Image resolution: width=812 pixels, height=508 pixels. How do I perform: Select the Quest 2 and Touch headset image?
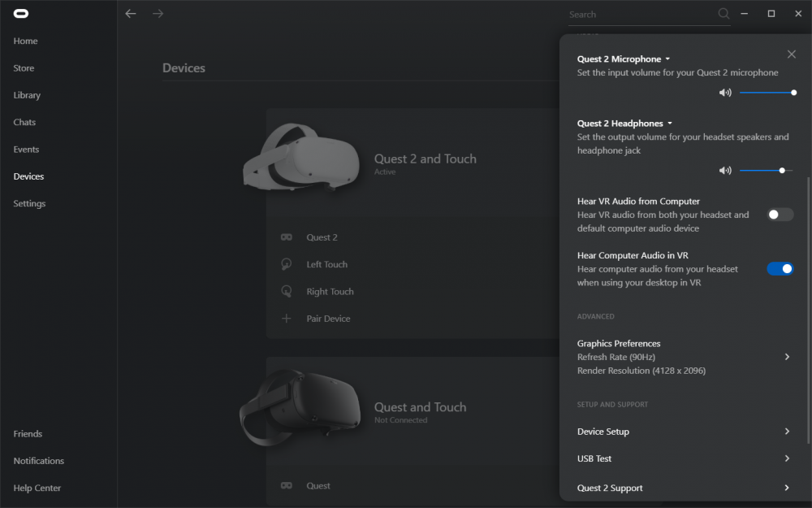pos(301,157)
